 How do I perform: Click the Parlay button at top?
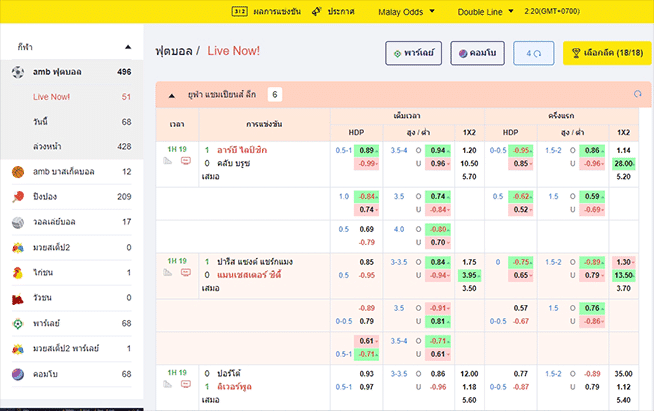(413, 53)
